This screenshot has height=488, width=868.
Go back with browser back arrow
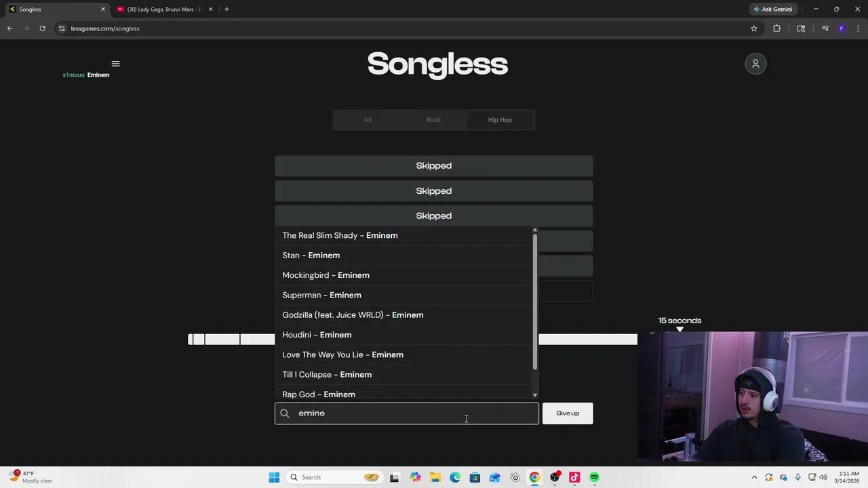click(x=9, y=28)
